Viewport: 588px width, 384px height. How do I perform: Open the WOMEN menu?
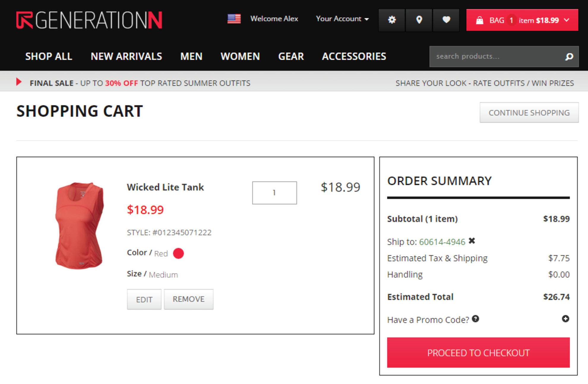[x=240, y=56]
